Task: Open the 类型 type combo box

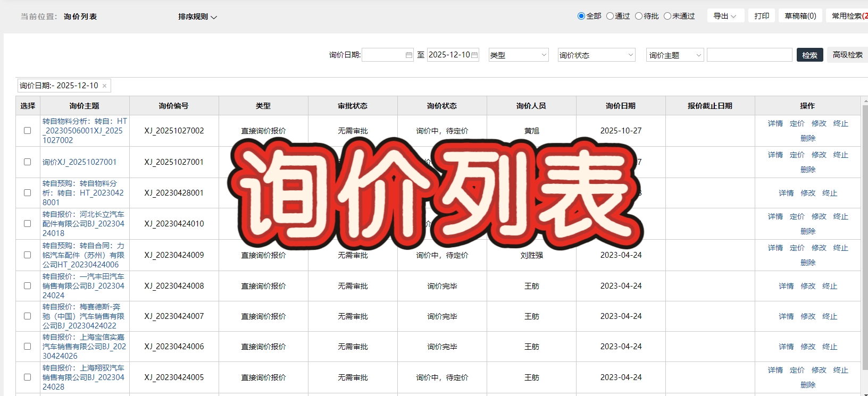Action: coord(519,55)
